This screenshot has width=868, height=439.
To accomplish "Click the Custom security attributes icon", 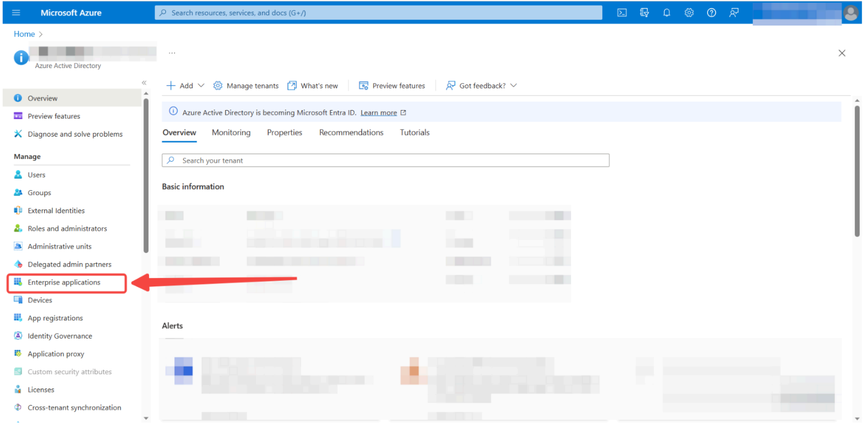I will (18, 372).
